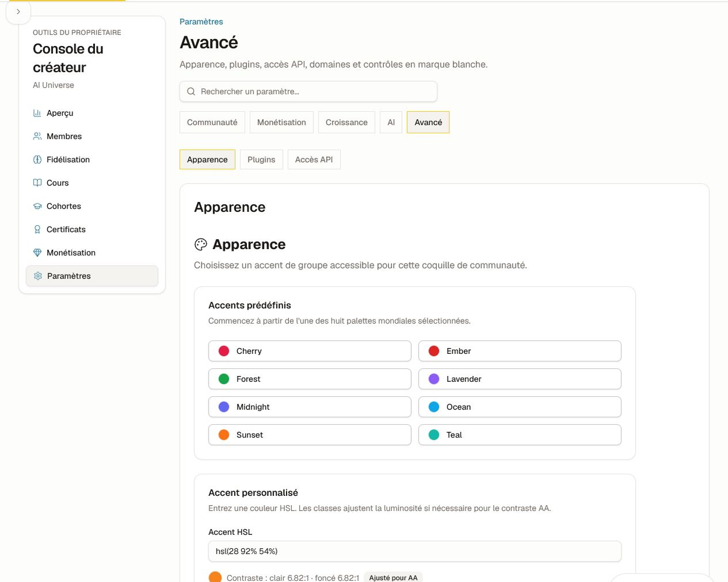The image size is (728, 582).
Task: Select the Apparence sub-tab
Action: point(207,159)
